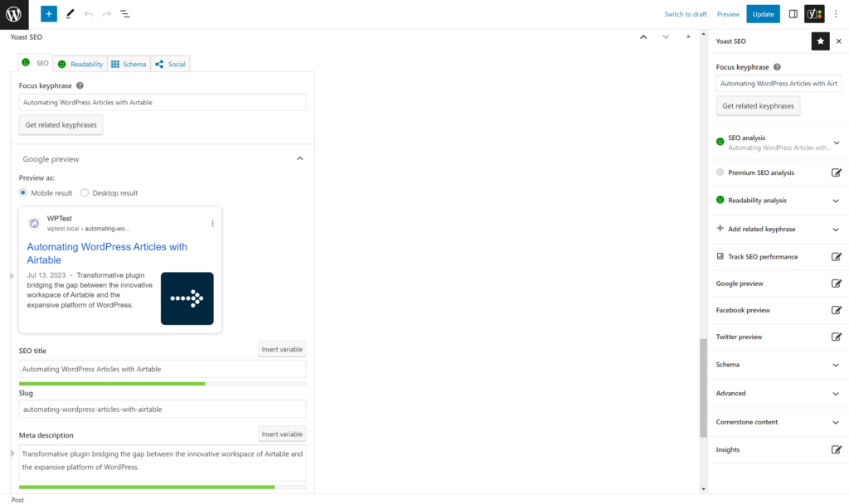
Task: Click the editor vertical scrollbar thumb
Action: click(x=703, y=388)
